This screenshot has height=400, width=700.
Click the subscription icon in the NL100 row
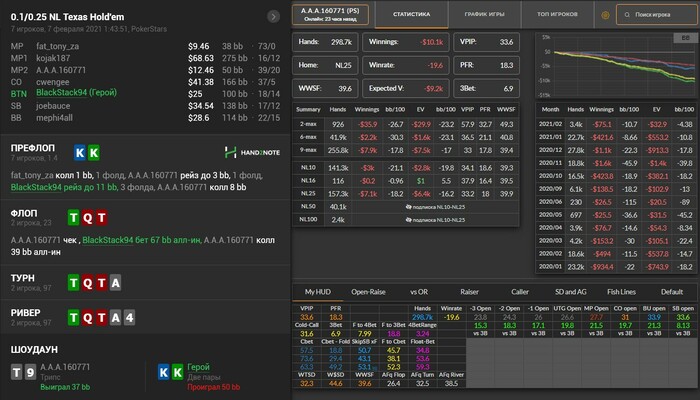408,220
